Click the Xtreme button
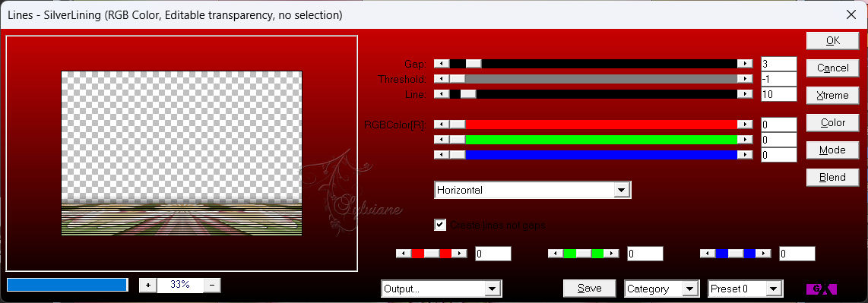The image size is (868, 303). [x=832, y=95]
